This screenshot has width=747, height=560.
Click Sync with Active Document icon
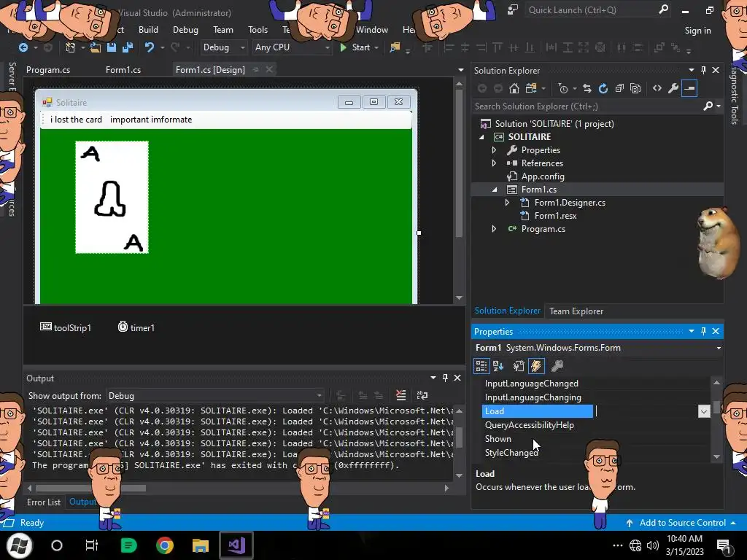[x=587, y=88]
